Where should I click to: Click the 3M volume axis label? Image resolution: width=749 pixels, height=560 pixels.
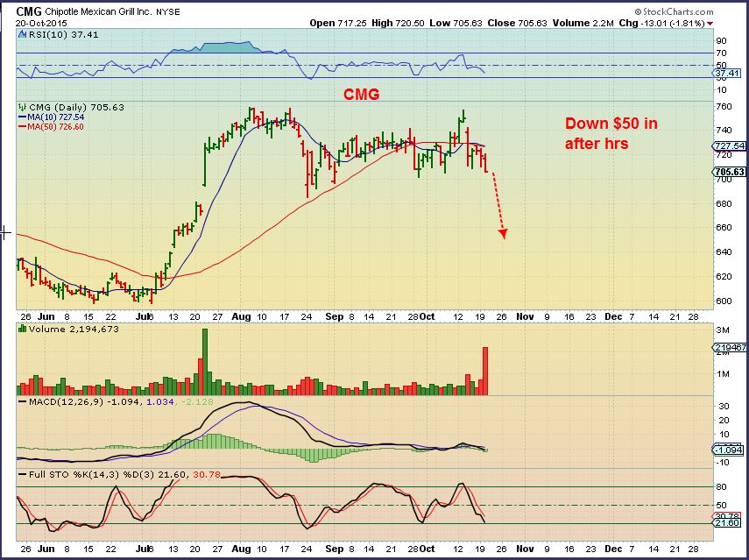723,330
